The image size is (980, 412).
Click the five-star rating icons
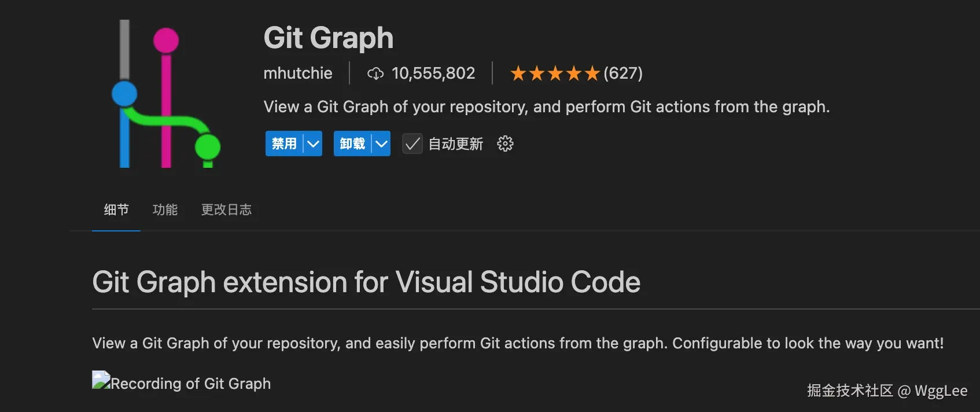pyautogui.click(x=554, y=73)
